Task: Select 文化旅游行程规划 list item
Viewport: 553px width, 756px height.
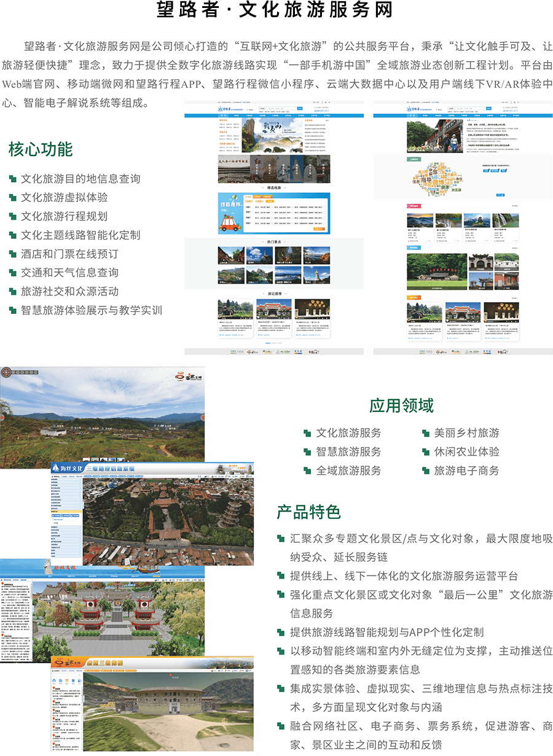Action: tap(65, 216)
